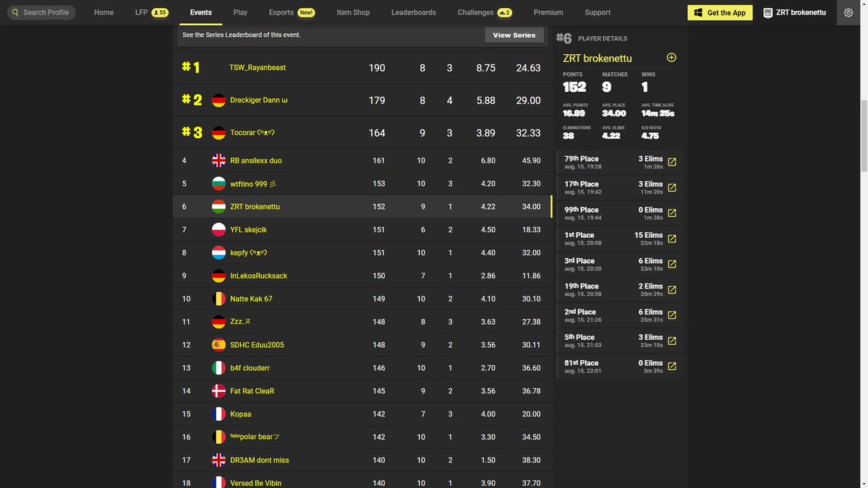This screenshot has width=868, height=488.
Task: Open match details for 2nd Place
Action: click(x=672, y=315)
